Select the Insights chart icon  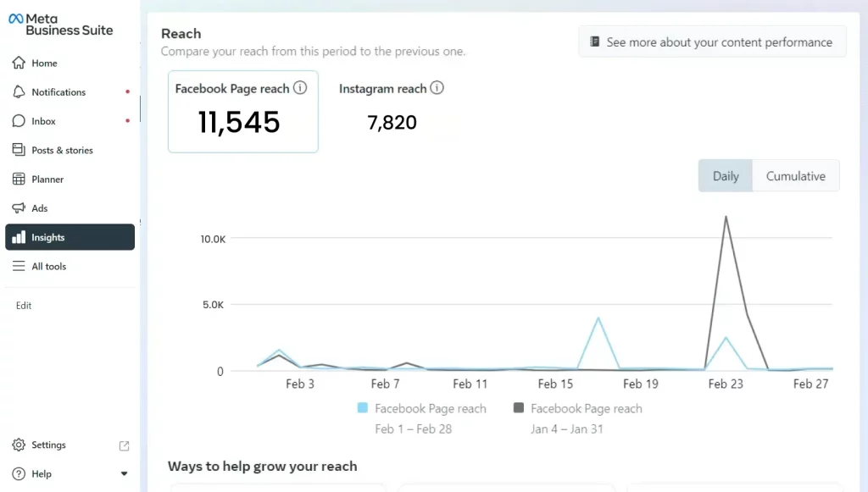(x=19, y=237)
